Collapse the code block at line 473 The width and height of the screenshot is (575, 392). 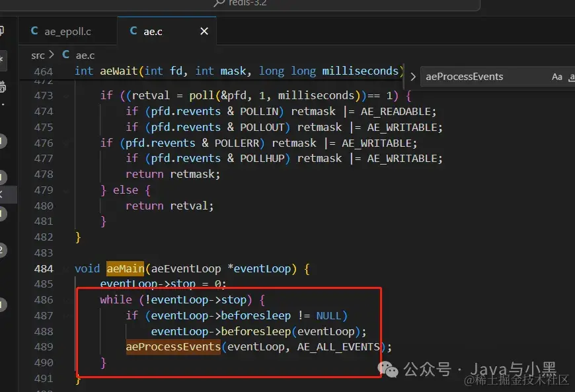pyautogui.click(x=66, y=96)
